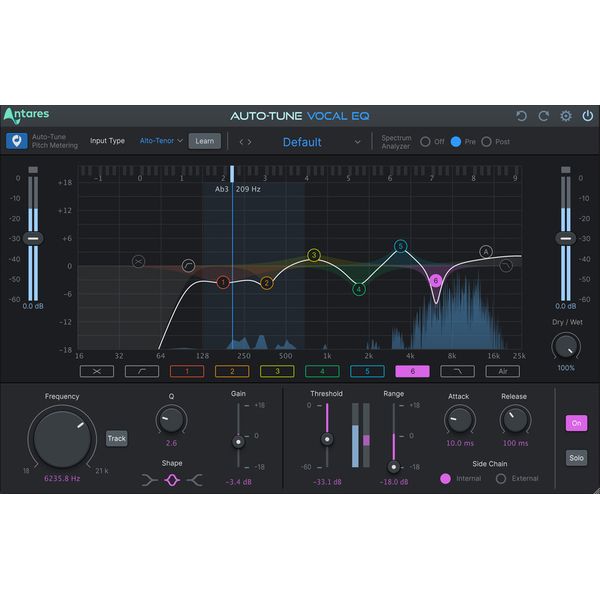The width and height of the screenshot is (600, 600).
Task: Select the band 5 node on the EQ curve
Action: tap(401, 246)
